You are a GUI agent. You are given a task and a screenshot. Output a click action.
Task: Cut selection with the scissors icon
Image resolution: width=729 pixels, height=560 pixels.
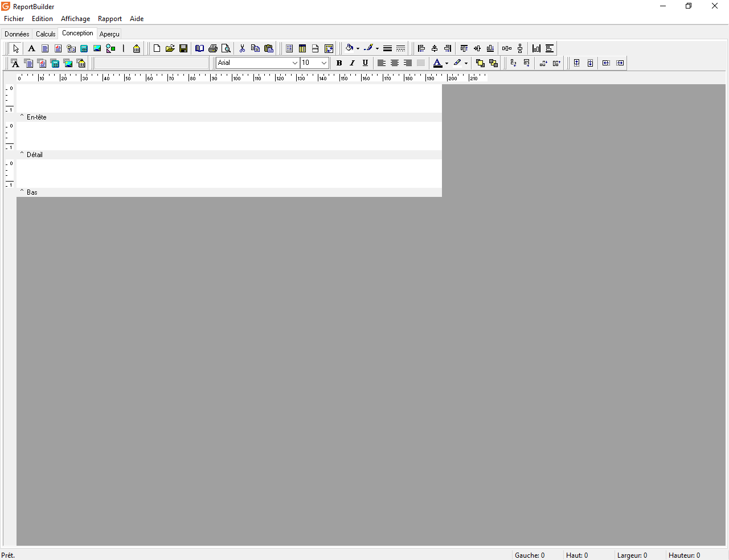pos(242,48)
